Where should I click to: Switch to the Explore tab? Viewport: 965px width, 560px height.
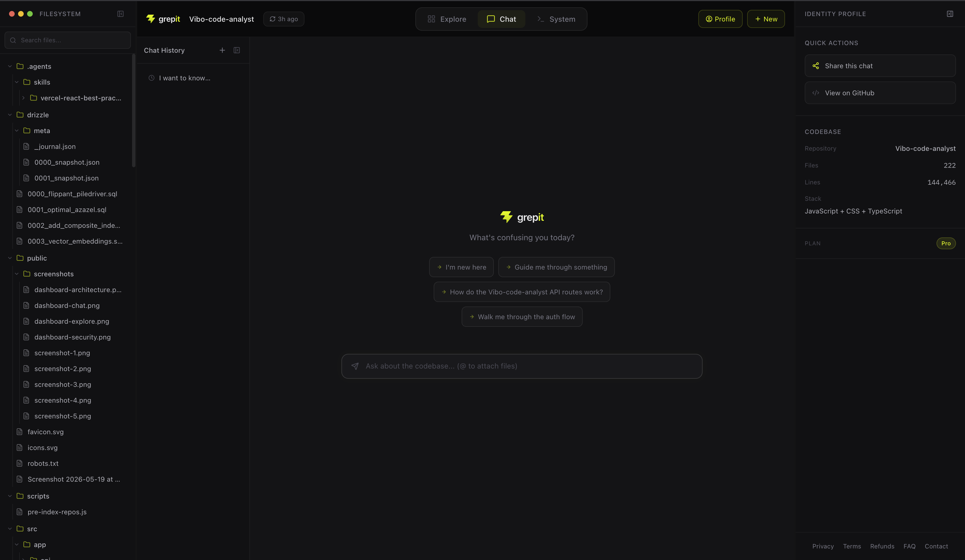[447, 19]
